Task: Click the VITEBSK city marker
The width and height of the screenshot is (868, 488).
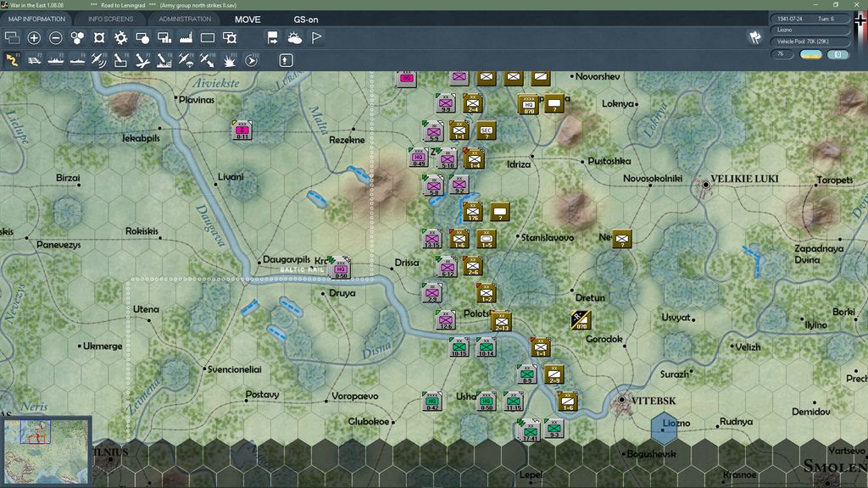Action: tap(621, 400)
